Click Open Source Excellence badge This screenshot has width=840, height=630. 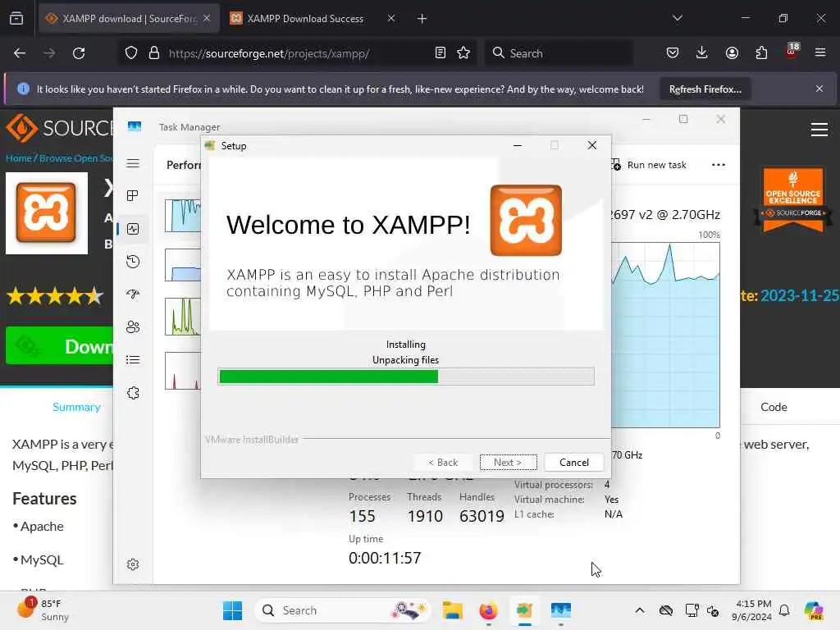pos(793,199)
